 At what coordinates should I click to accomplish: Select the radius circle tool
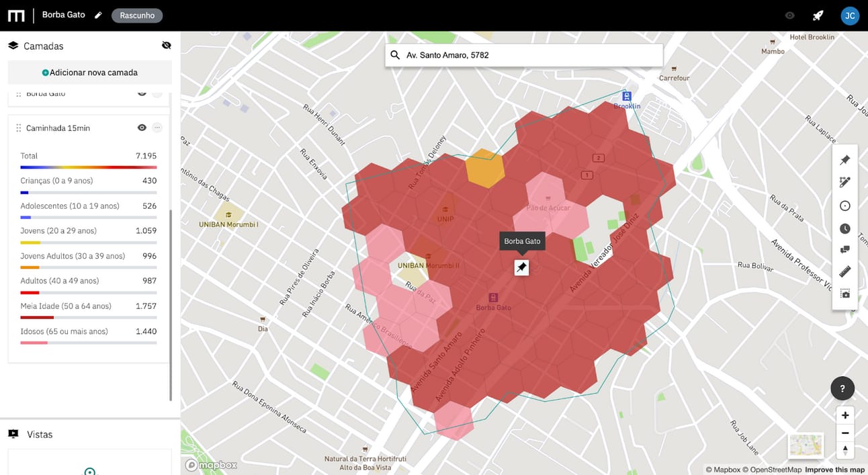(x=845, y=206)
